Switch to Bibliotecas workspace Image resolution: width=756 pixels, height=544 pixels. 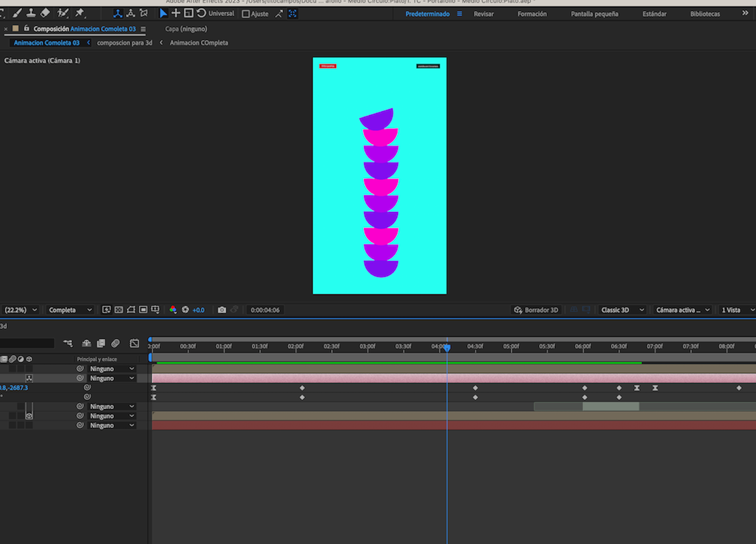pos(705,14)
